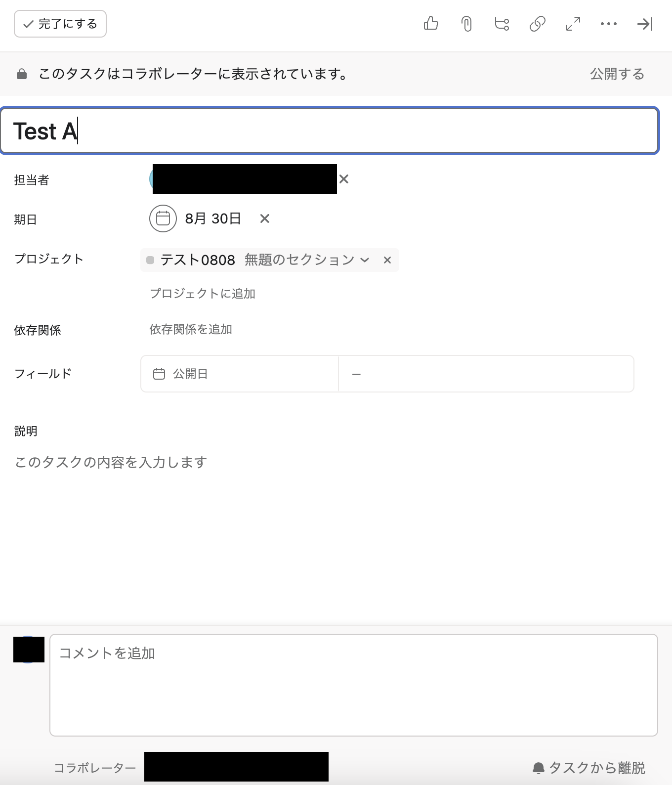Mark task complete with 完了にする
Viewport: 672px width, 785px height.
[60, 24]
